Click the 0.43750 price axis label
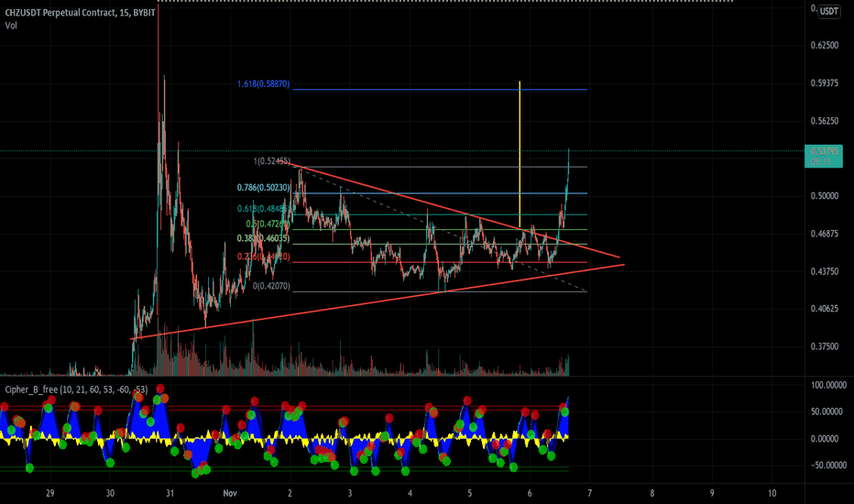854x504 pixels. coord(825,271)
